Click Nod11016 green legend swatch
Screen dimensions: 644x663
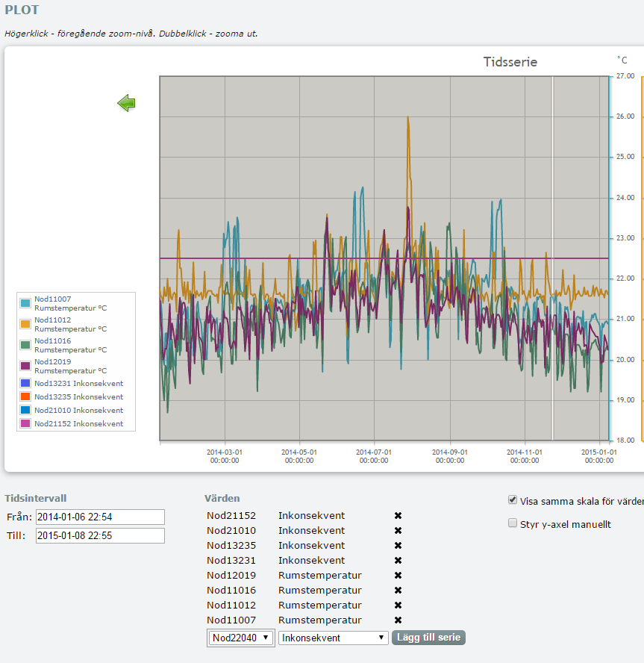point(25,345)
